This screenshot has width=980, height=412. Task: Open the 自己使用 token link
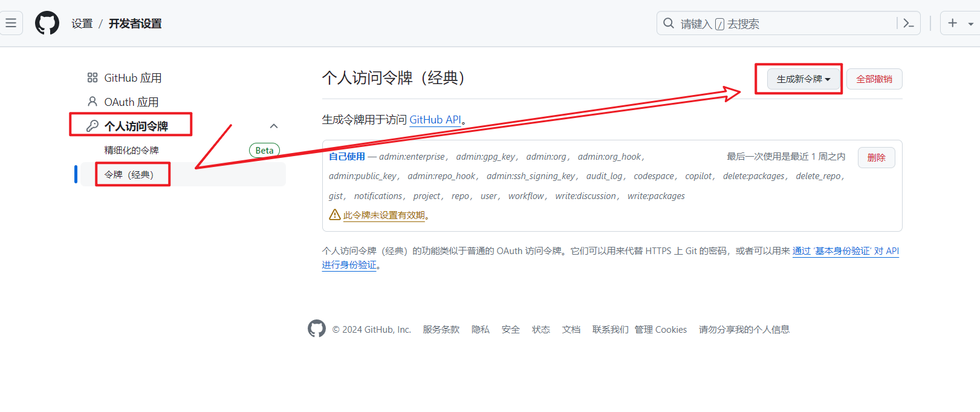click(346, 157)
